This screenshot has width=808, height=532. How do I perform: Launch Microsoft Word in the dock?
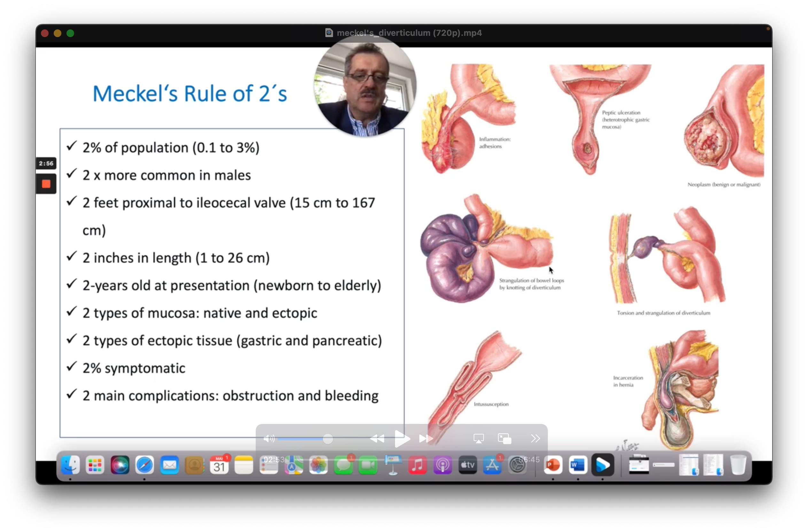point(578,465)
